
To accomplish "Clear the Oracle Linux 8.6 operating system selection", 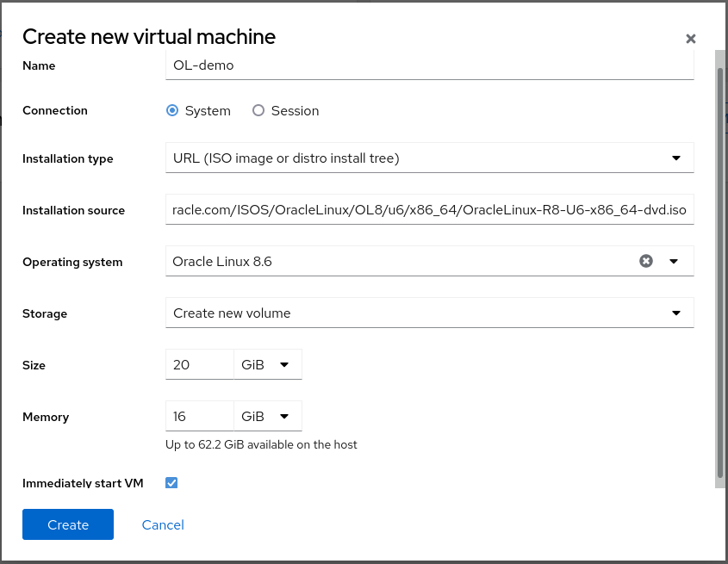I will (x=646, y=261).
